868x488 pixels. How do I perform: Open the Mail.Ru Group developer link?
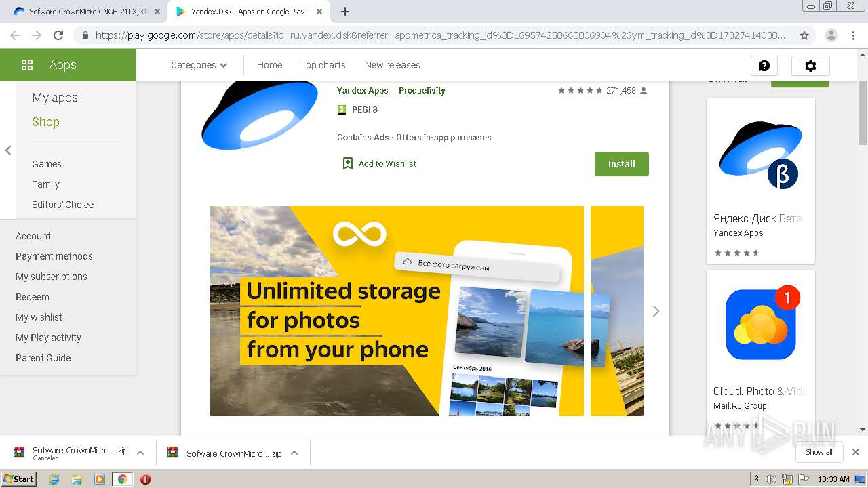coord(740,406)
